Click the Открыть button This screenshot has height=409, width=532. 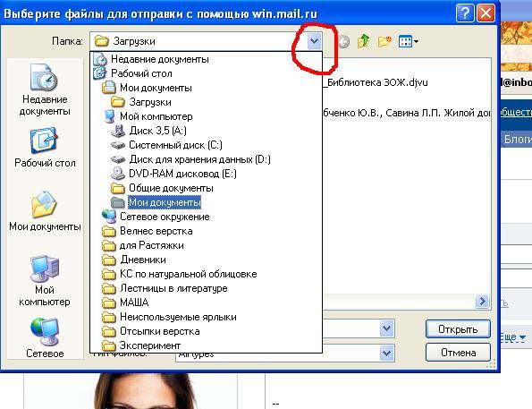(x=458, y=329)
